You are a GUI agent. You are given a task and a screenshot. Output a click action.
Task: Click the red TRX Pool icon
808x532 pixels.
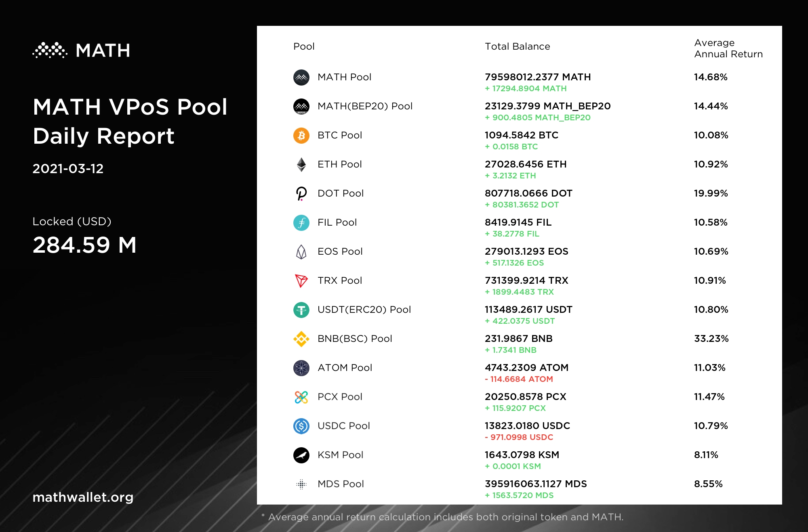coord(301,281)
